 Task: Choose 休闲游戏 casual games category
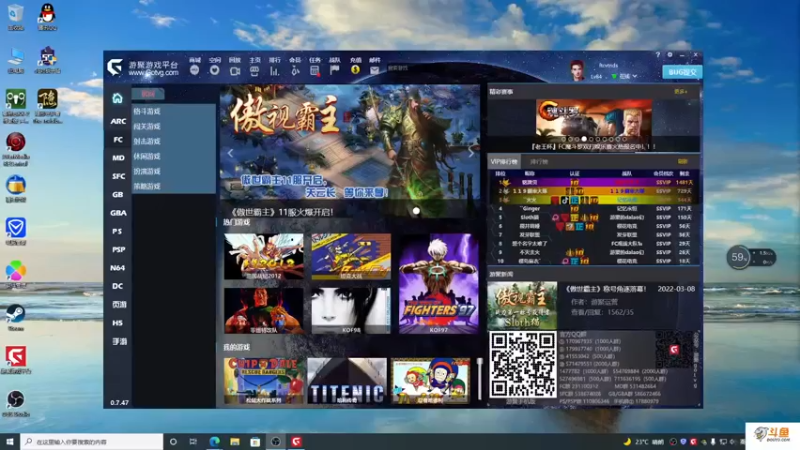pos(147,156)
